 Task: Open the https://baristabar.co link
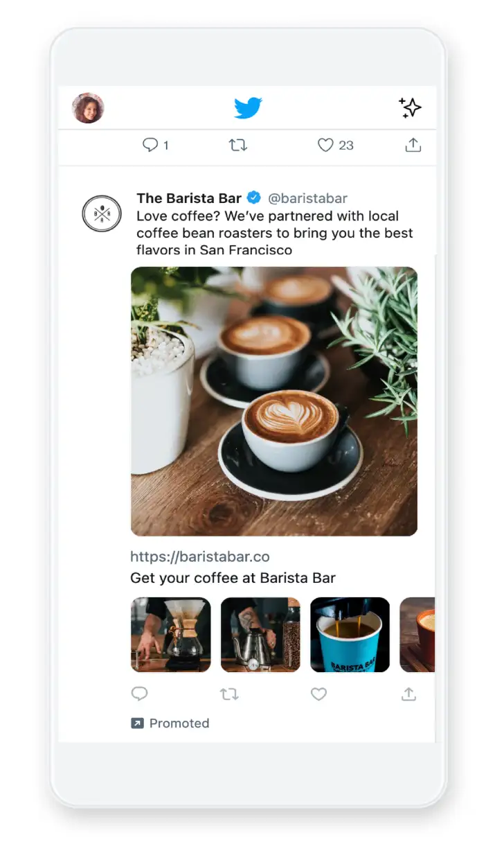(x=200, y=556)
